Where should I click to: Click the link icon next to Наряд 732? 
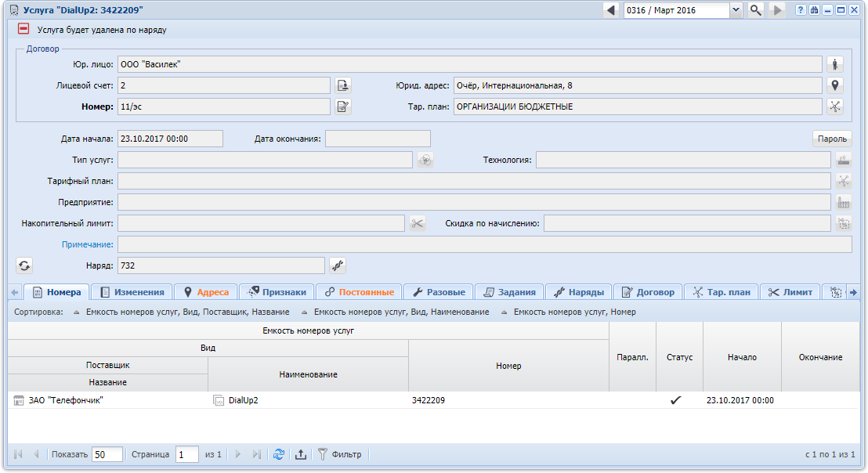click(x=338, y=265)
